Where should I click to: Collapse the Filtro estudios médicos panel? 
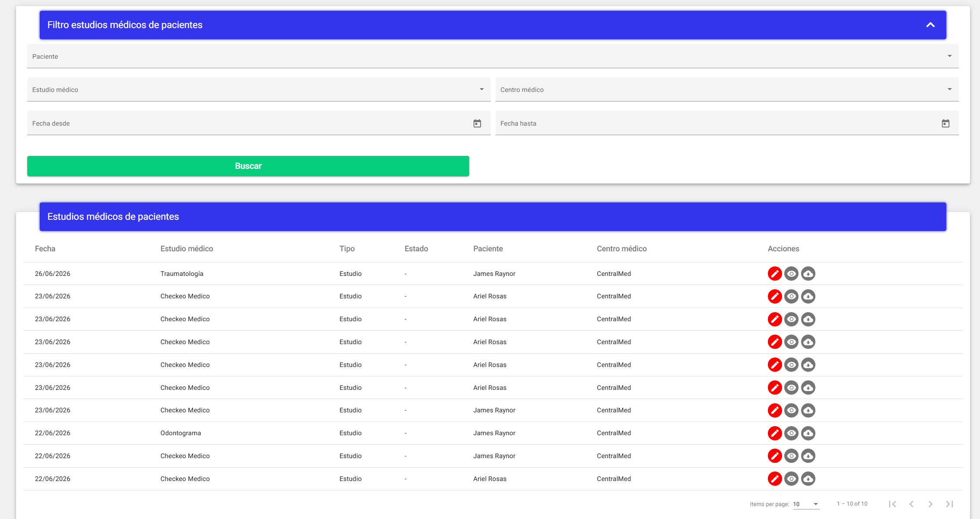tap(930, 25)
